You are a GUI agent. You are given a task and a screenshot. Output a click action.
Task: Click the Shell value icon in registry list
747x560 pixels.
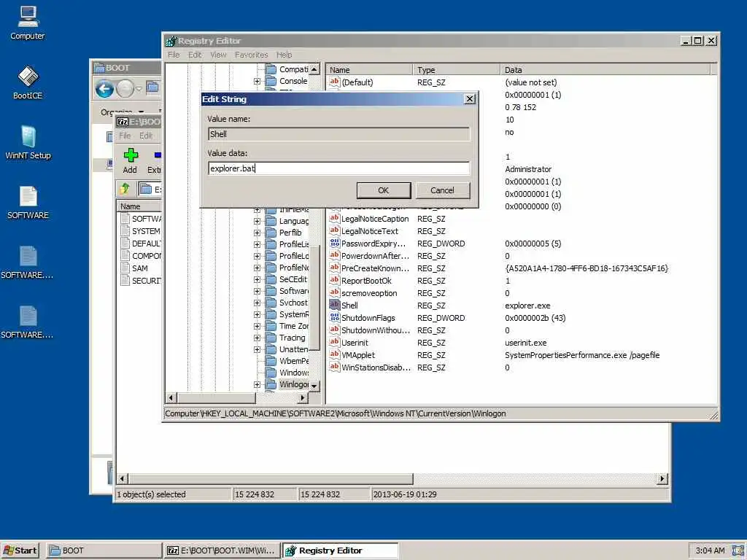tap(334, 306)
